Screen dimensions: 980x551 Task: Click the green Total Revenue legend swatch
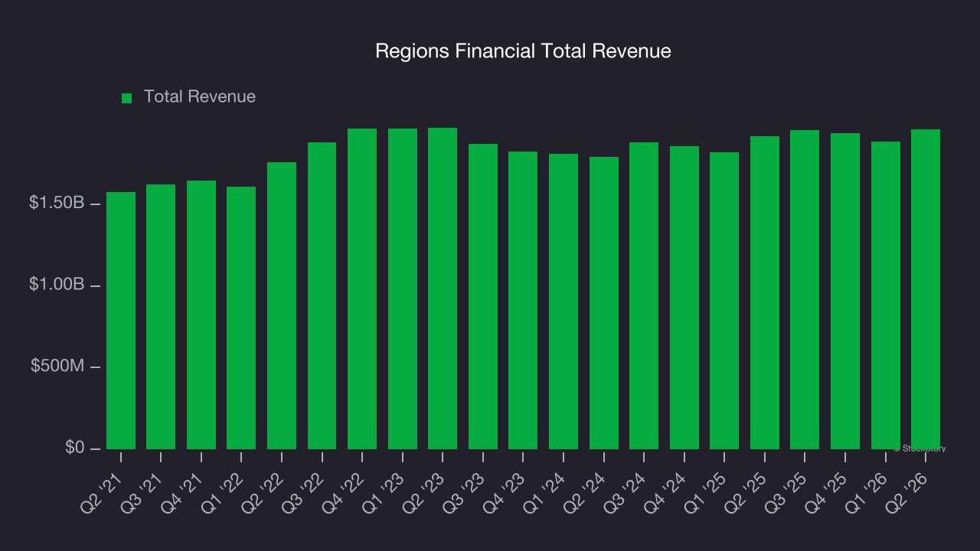[127, 98]
